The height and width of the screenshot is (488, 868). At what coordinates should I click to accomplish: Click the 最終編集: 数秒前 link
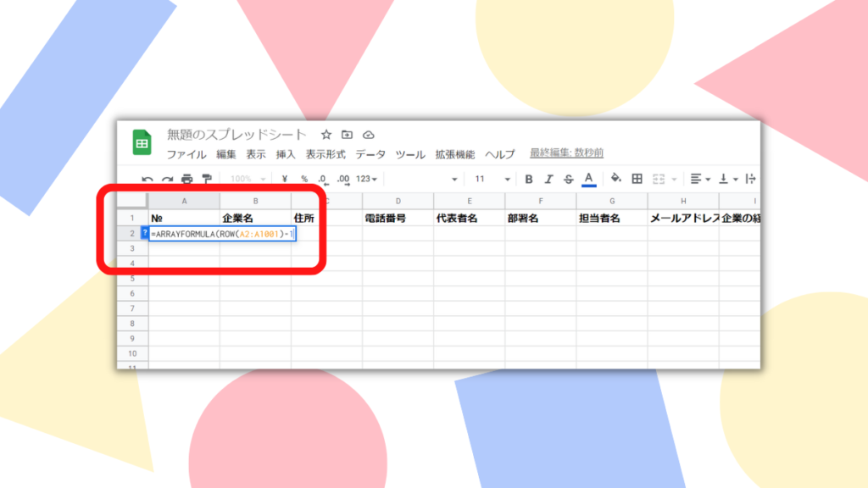click(566, 153)
